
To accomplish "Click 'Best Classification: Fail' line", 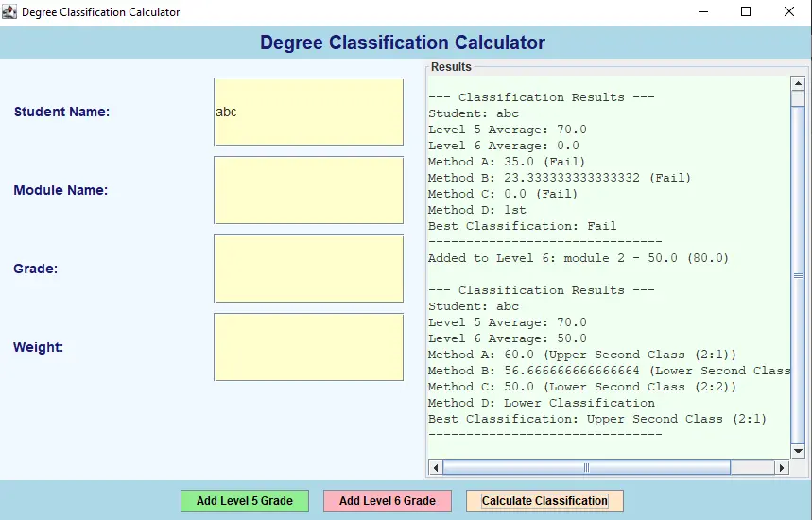I will click(x=522, y=226).
